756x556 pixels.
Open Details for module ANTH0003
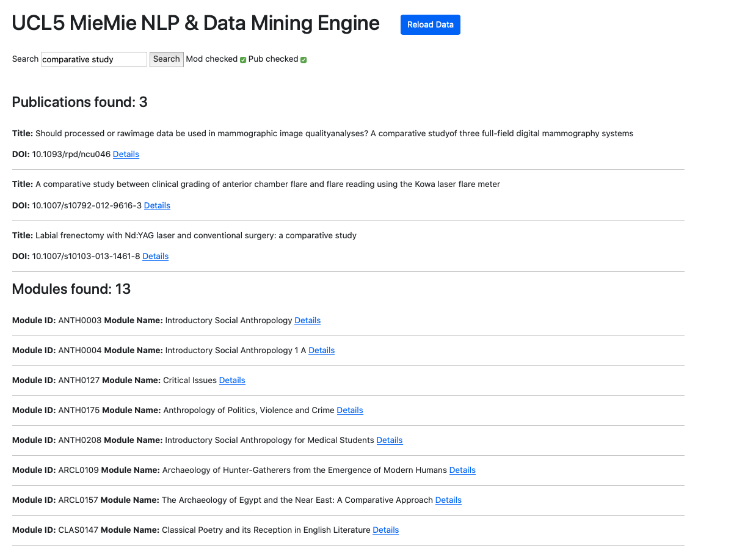[x=308, y=320]
